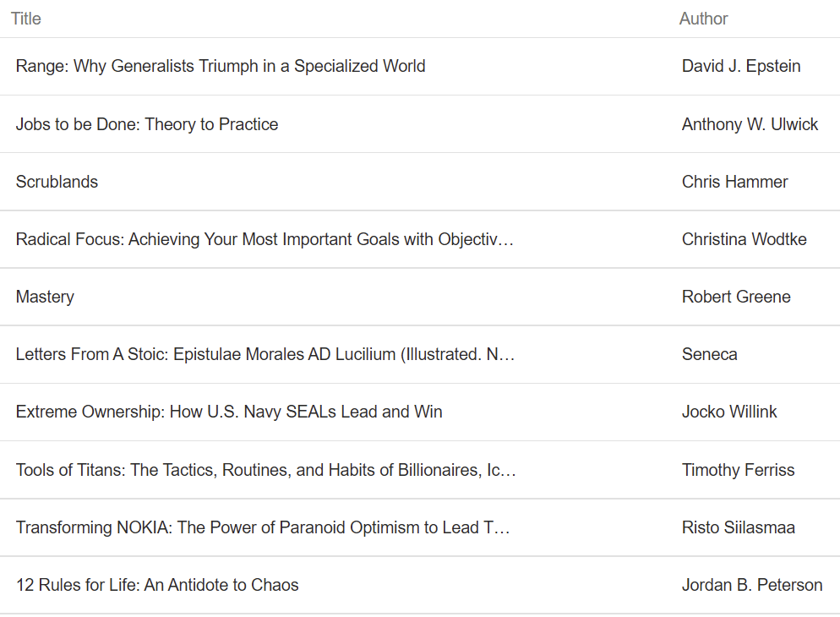The width and height of the screenshot is (840, 617).
Task: Click author David J. Epstein
Action: 741,67
